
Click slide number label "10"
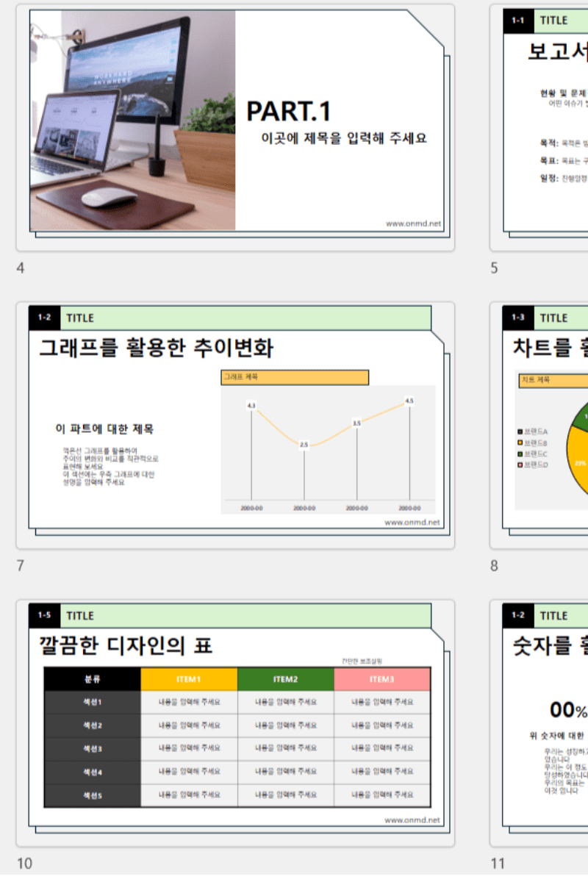point(24,864)
